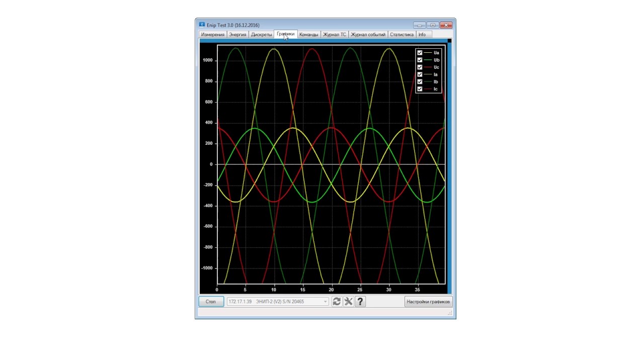Switch to the Энергия tab
644x362 pixels.
click(x=237, y=35)
